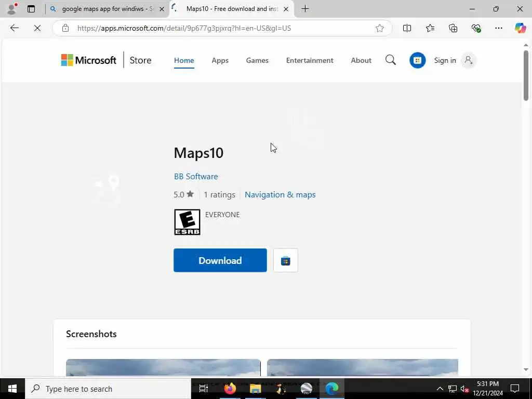Open the Edge taskbar icon
Image resolution: width=532 pixels, height=399 pixels.
pyautogui.click(x=332, y=389)
